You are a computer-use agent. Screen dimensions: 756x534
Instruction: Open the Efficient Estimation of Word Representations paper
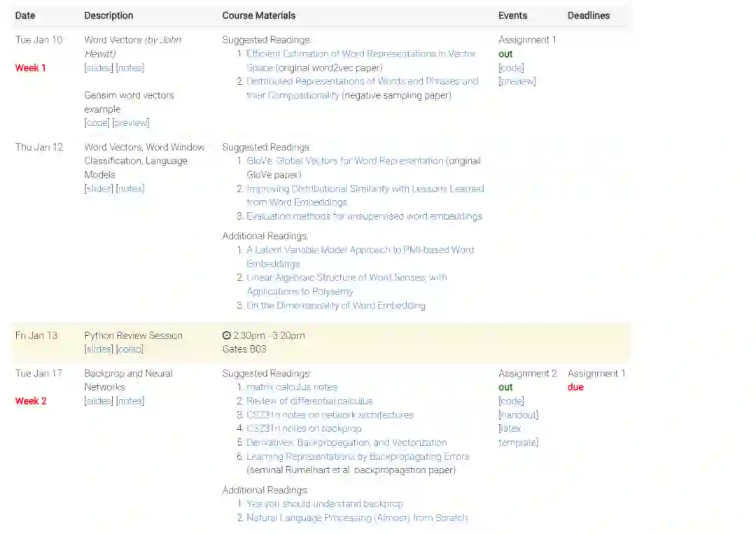tap(360, 54)
